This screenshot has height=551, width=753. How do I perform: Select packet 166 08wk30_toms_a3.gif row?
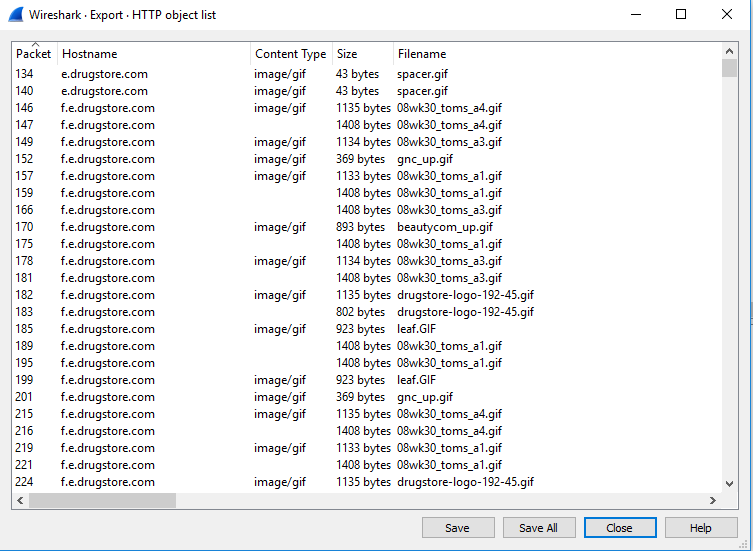366,210
